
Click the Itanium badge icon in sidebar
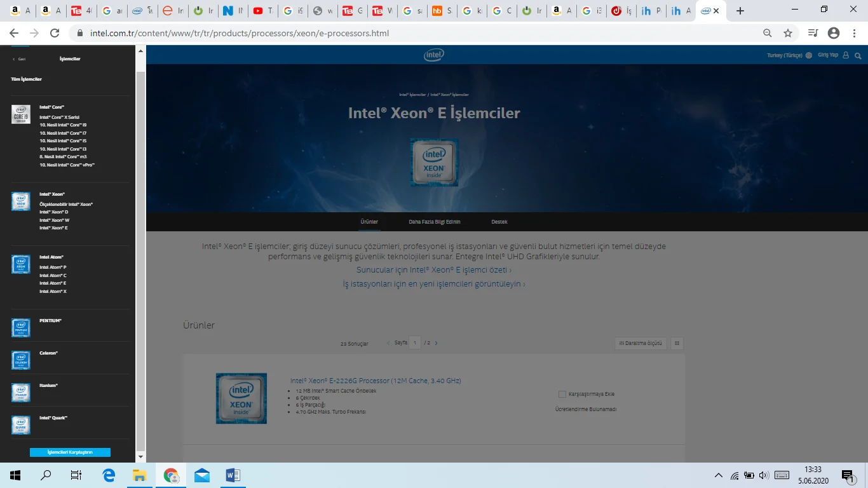[x=21, y=393]
